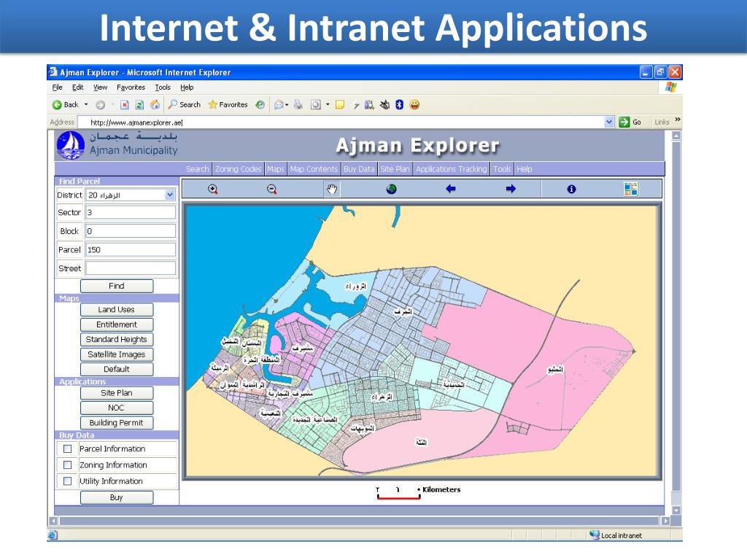Click the Bluetooth toolbar icon

pos(399,105)
